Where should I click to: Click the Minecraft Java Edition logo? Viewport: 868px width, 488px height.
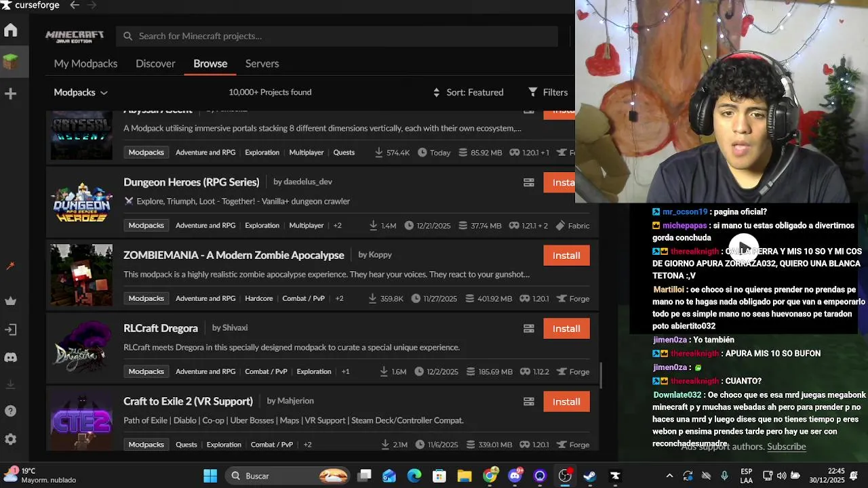(75, 36)
